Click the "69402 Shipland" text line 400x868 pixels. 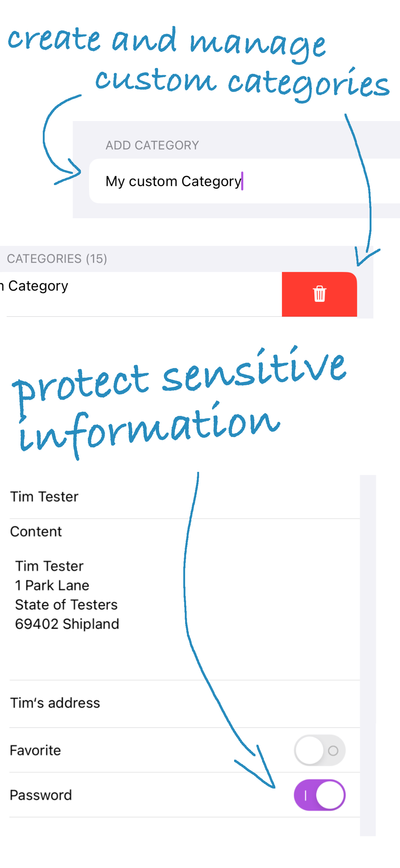coord(67,624)
